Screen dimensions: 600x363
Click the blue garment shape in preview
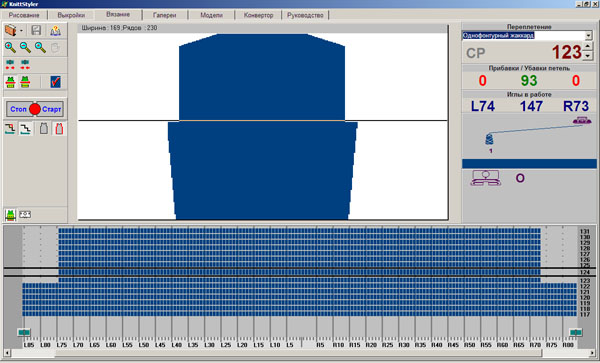(262, 126)
